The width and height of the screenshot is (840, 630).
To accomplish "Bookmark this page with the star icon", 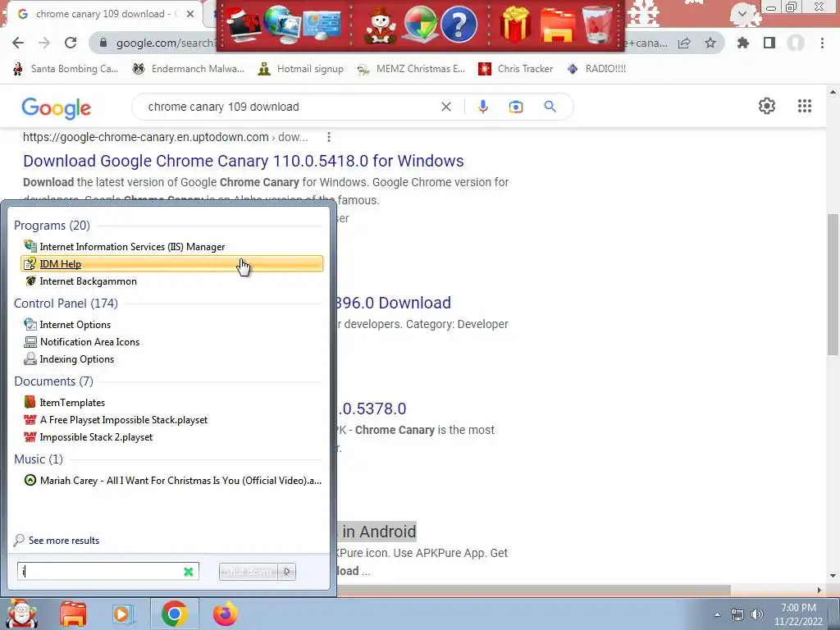I will coord(710,43).
